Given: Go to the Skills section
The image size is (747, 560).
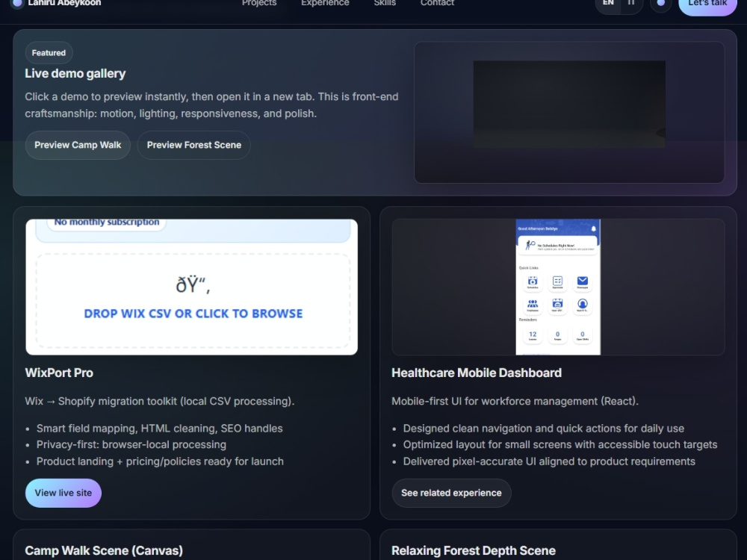Looking at the screenshot, I should point(385,3).
